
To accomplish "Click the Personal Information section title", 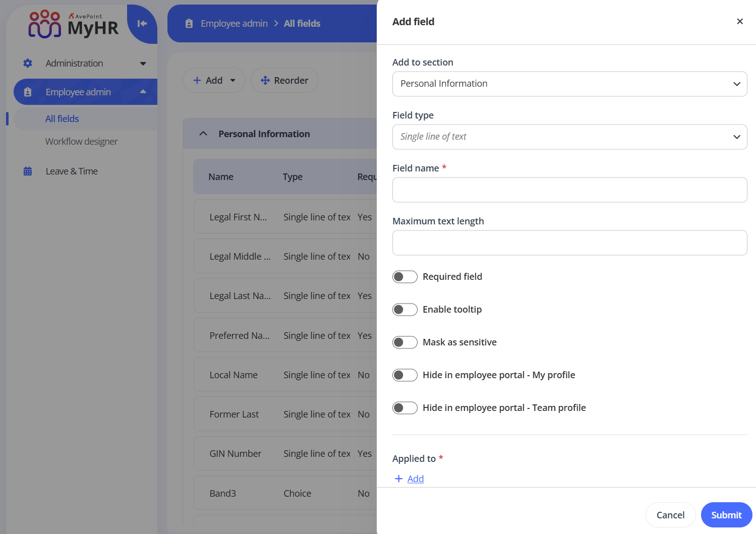I will pos(264,134).
